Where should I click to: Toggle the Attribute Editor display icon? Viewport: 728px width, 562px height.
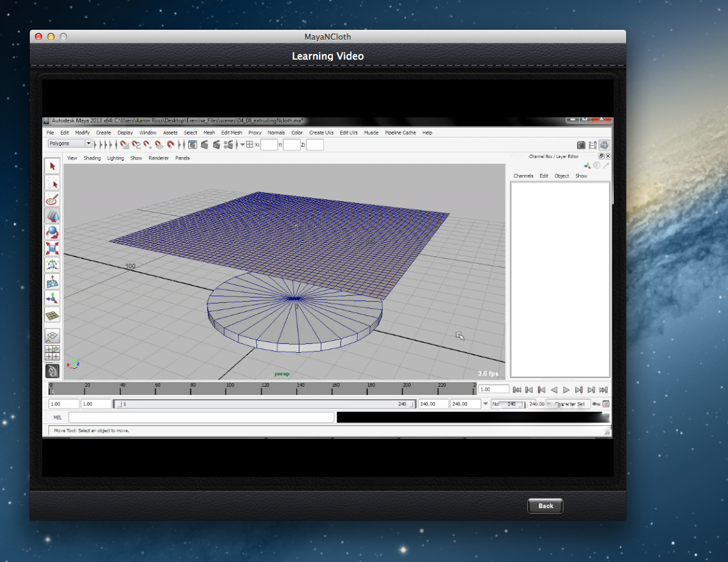[x=581, y=145]
